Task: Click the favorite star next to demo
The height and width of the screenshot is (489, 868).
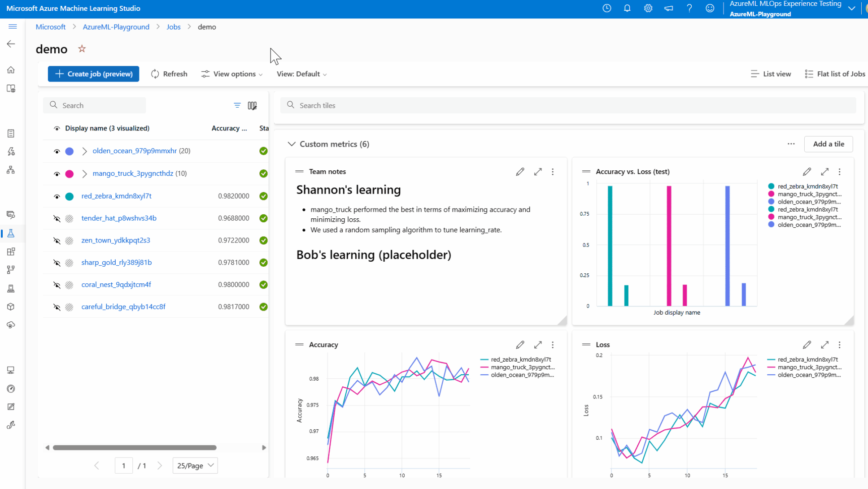Action: point(82,49)
